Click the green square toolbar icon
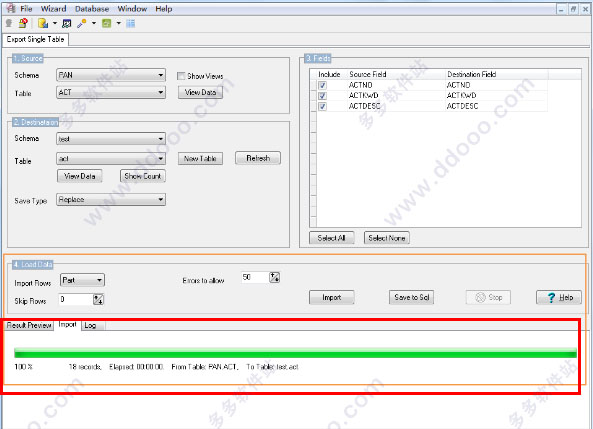 (x=107, y=23)
